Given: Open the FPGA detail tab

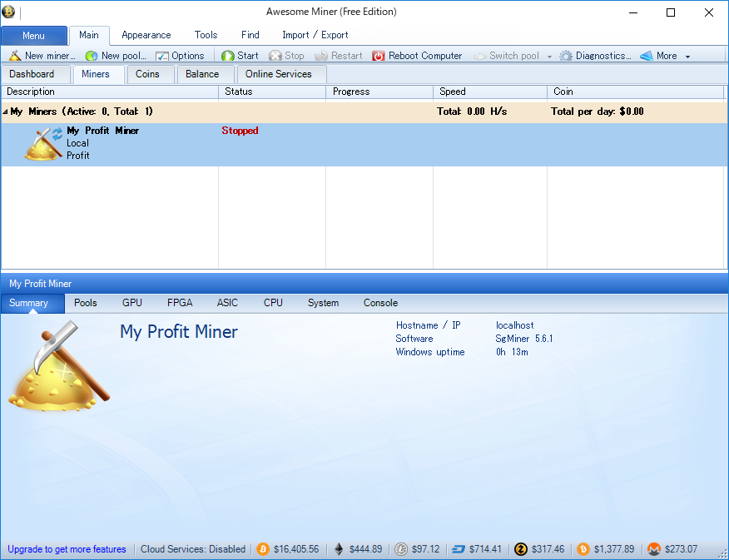Looking at the screenshot, I should click(x=180, y=303).
